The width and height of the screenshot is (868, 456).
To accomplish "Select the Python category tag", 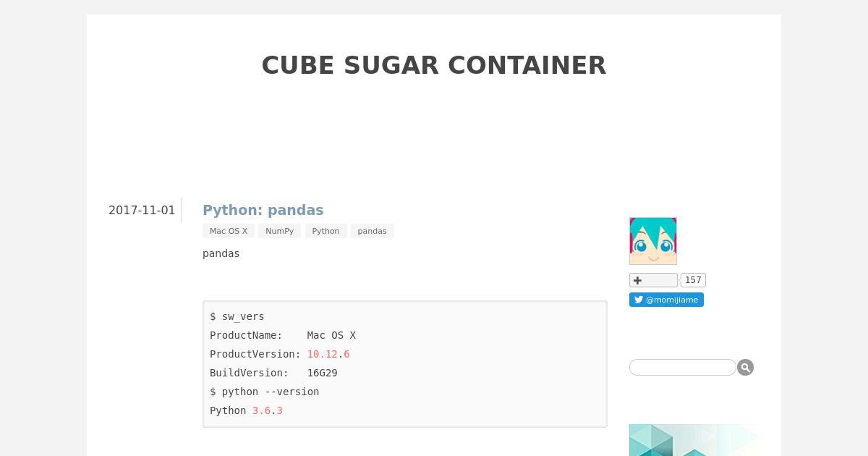I will pyautogui.click(x=325, y=231).
